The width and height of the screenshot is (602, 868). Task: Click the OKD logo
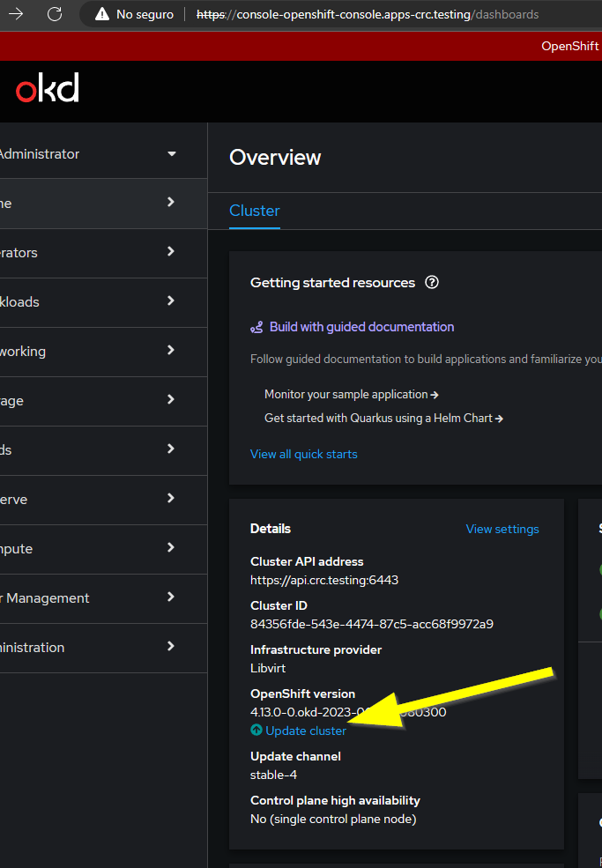click(48, 89)
